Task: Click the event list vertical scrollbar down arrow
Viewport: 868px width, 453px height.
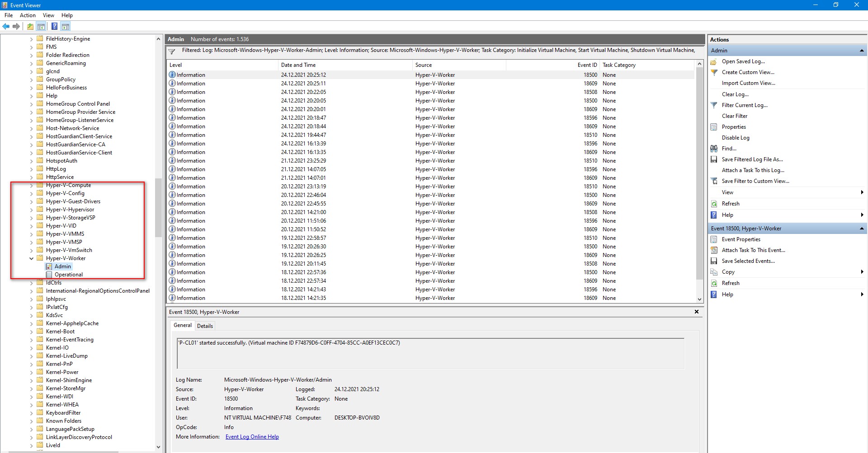Action: tap(699, 299)
